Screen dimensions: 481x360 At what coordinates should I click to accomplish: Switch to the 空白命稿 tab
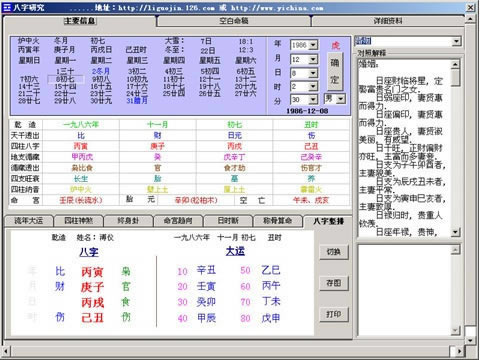click(x=234, y=21)
